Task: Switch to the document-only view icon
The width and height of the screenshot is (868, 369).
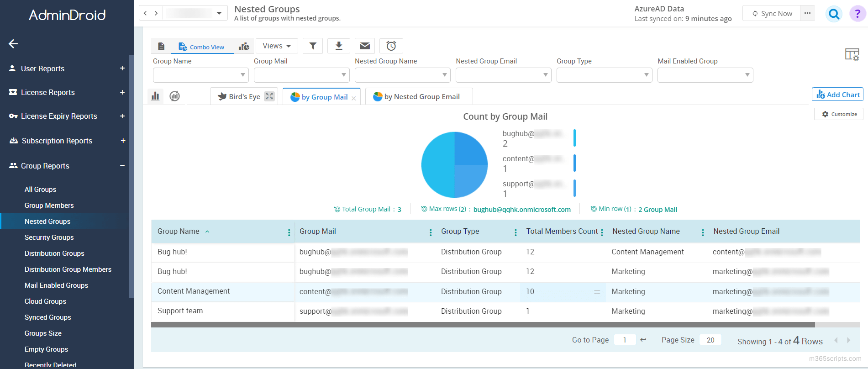Action: click(161, 46)
